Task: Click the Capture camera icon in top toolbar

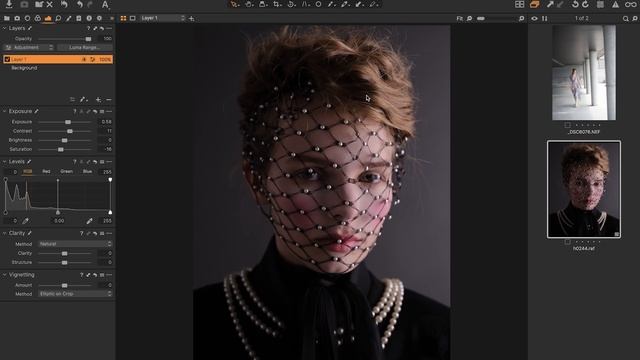Action: [x=24, y=4]
